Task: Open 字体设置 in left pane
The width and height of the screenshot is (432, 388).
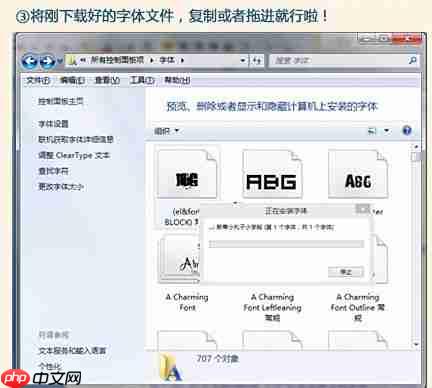Action: [x=53, y=124]
